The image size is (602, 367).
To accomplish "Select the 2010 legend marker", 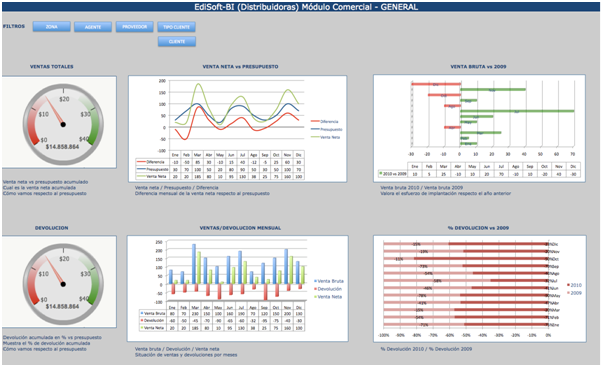I will [x=568, y=285].
